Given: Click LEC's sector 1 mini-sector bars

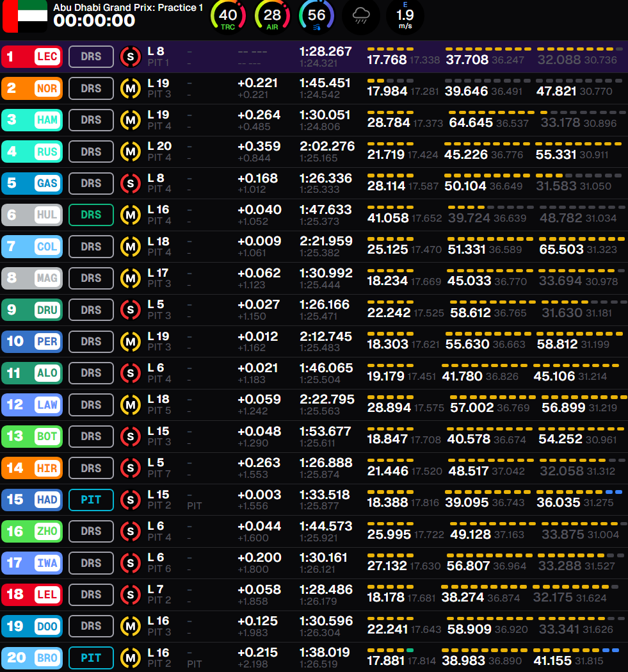Looking at the screenshot, I should pos(390,49).
